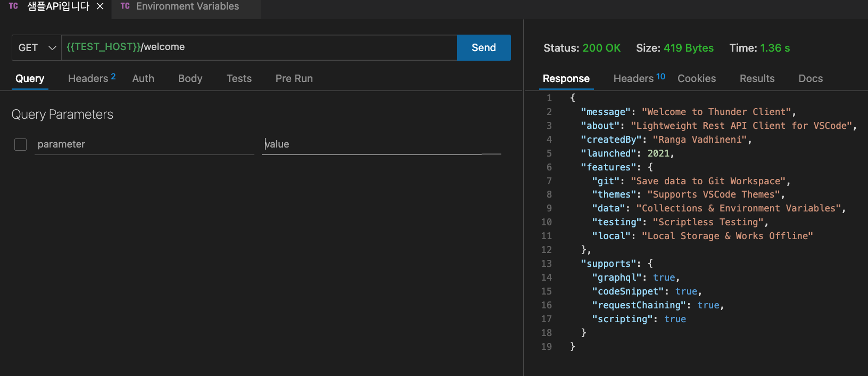Viewport: 868px width, 376px height.
Task: Click "Collections & Environment Variables" value
Action: pos(739,208)
